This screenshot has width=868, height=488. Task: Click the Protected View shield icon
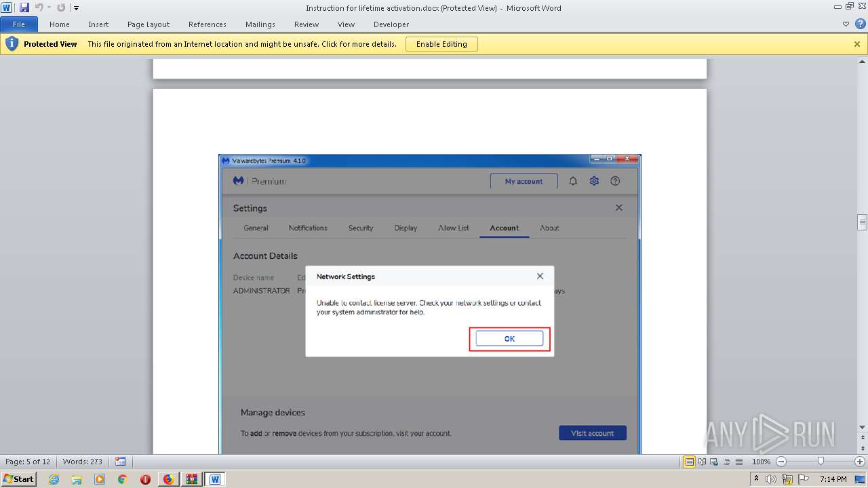coord(12,44)
